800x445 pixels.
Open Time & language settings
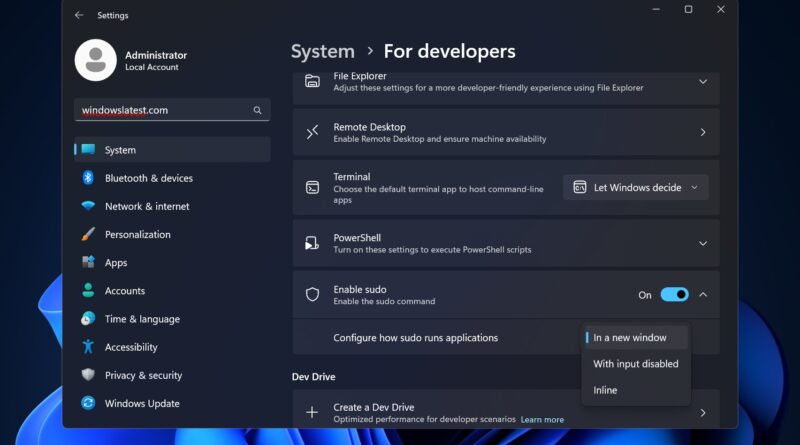[x=172, y=318]
